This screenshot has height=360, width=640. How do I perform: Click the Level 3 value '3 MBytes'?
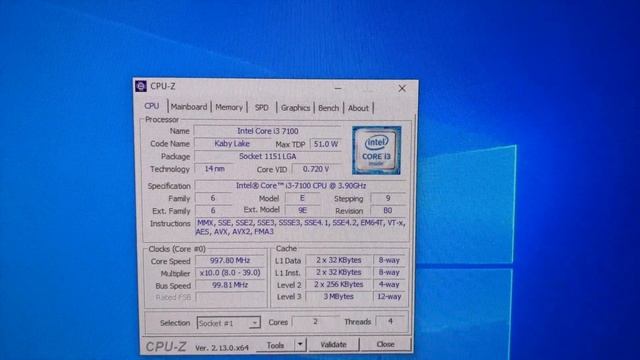point(338,296)
